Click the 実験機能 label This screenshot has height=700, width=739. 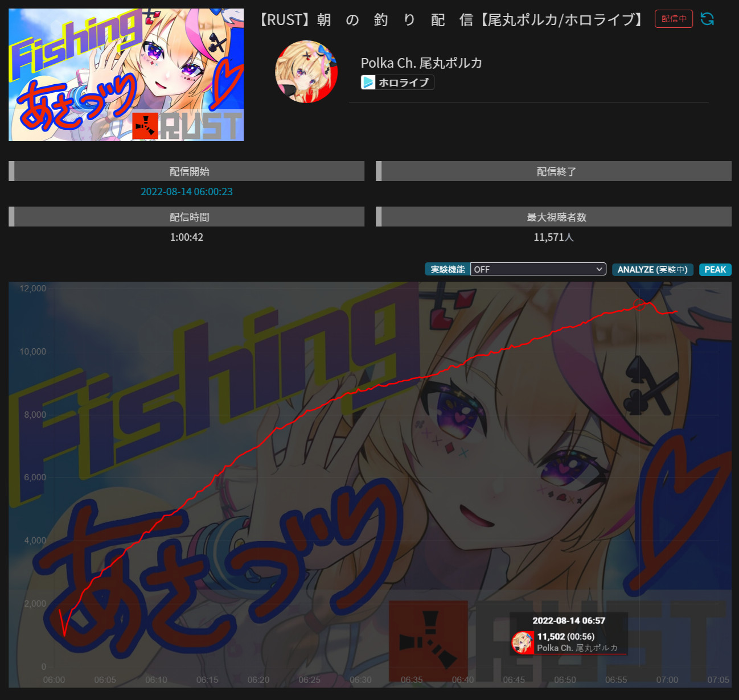click(447, 269)
